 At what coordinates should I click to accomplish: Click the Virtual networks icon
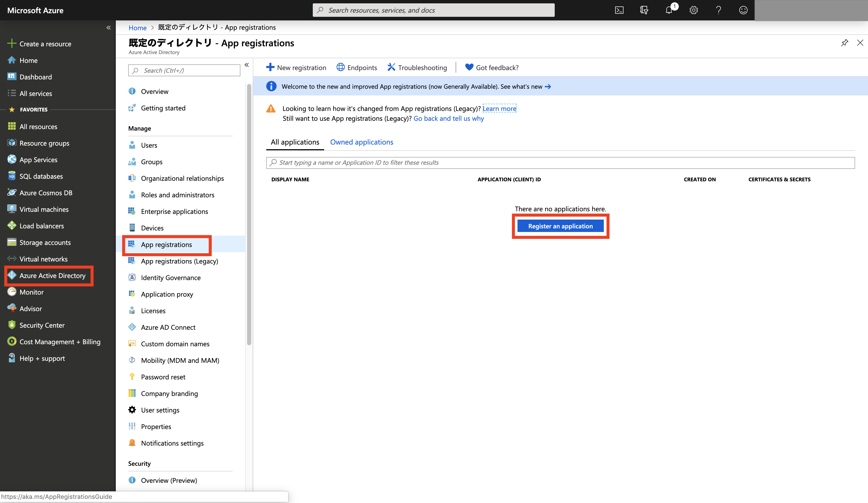12,258
